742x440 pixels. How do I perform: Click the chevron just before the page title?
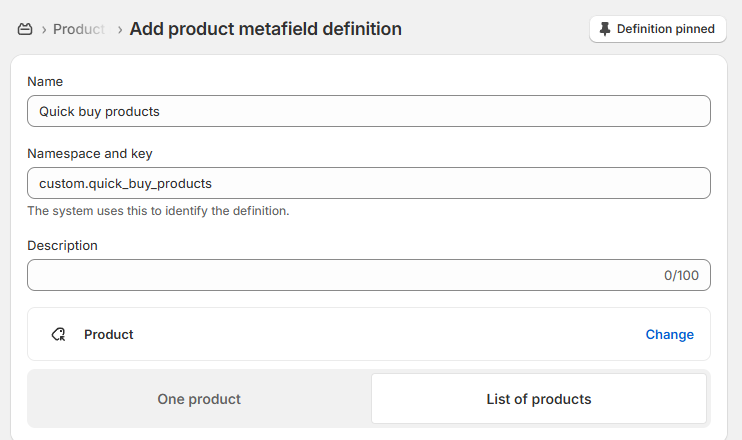(x=120, y=30)
